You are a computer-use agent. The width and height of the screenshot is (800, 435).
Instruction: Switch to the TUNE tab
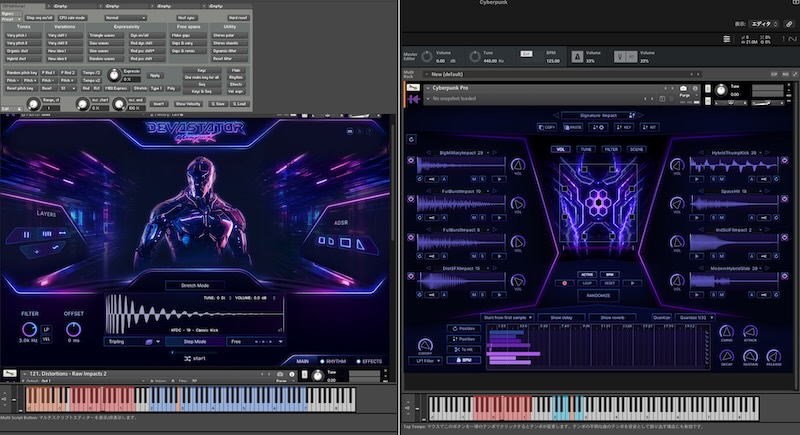(586, 149)
